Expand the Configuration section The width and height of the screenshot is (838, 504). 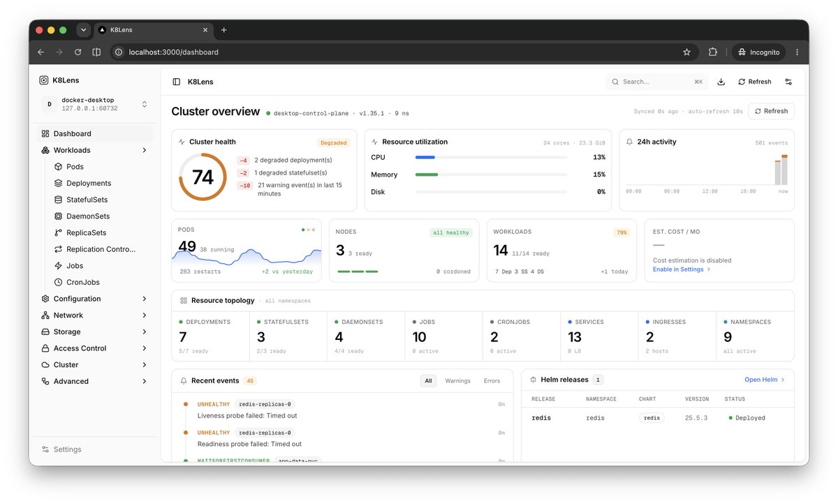coord(94,299)
